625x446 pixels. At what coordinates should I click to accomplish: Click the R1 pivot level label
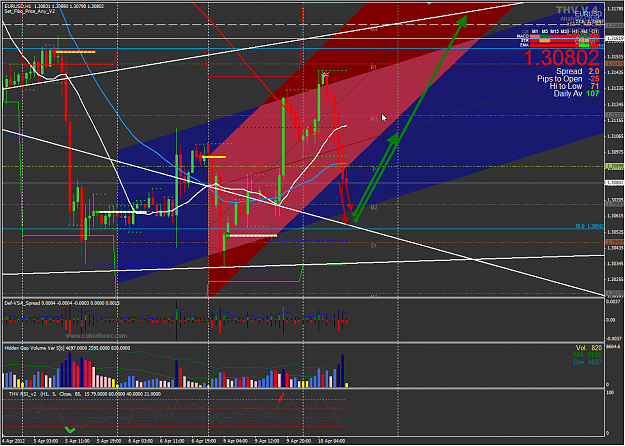373,68
